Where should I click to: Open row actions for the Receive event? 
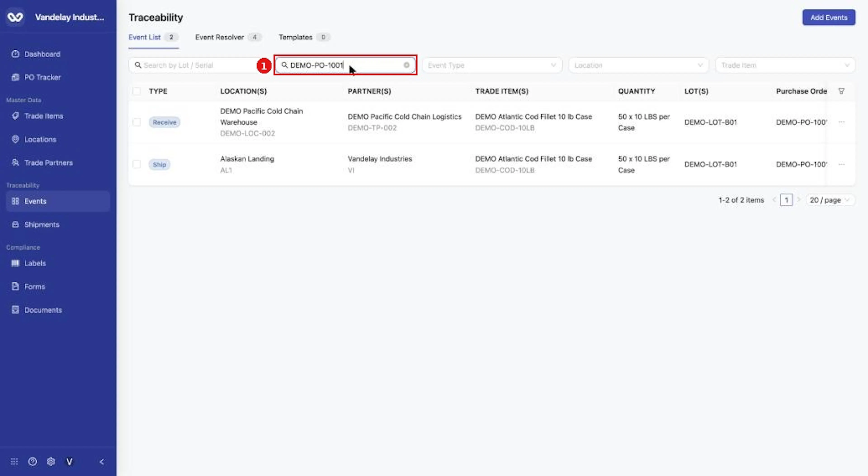841,122
